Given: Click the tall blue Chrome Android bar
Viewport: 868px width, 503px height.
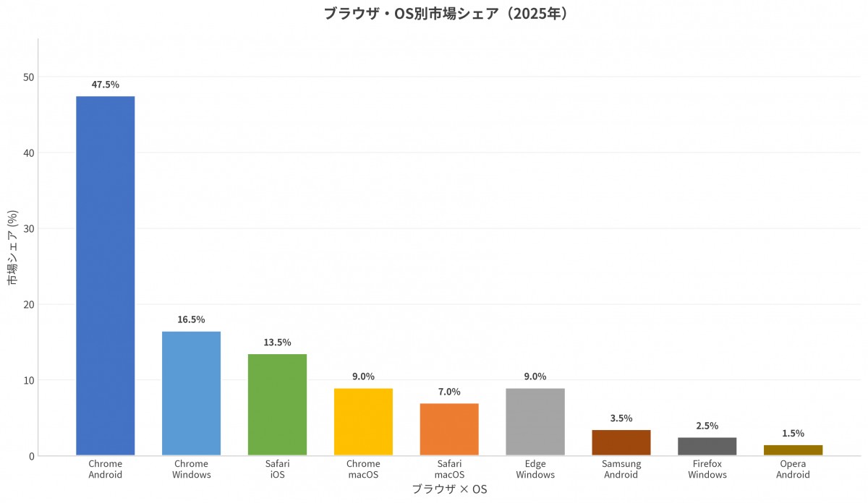Looking at the screenshot, I should click(105, 275).
